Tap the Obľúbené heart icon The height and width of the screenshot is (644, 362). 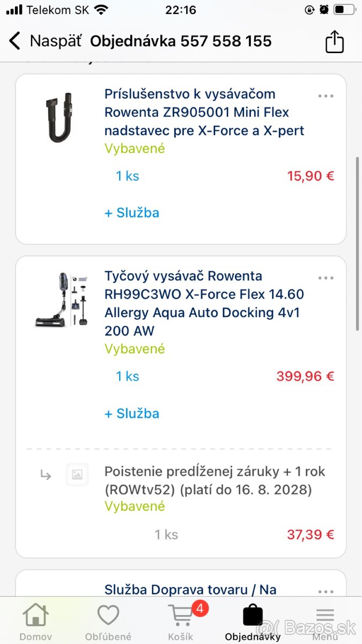coord(108,613)
